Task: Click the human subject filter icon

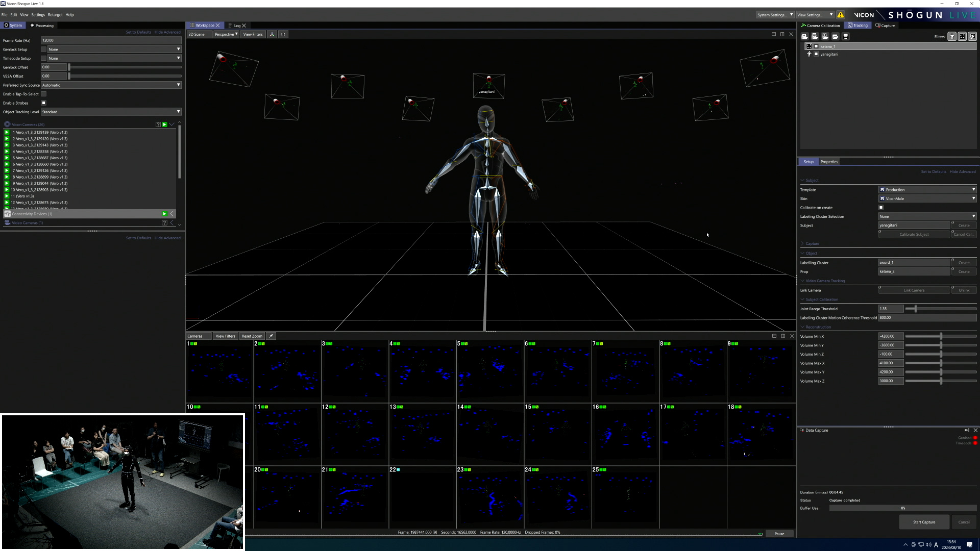Action: pyautogui.click(x=952, y=36)
